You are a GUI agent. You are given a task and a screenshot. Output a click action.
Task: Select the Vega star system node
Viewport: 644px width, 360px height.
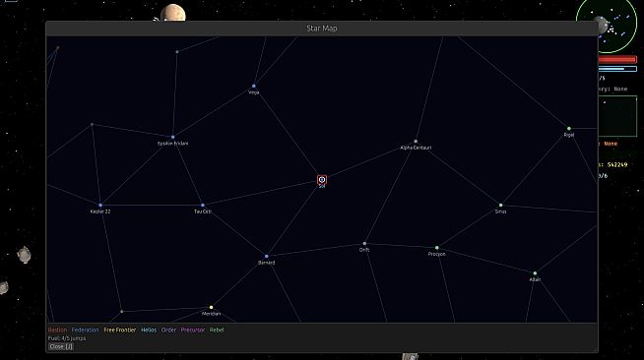click(254, 87)
